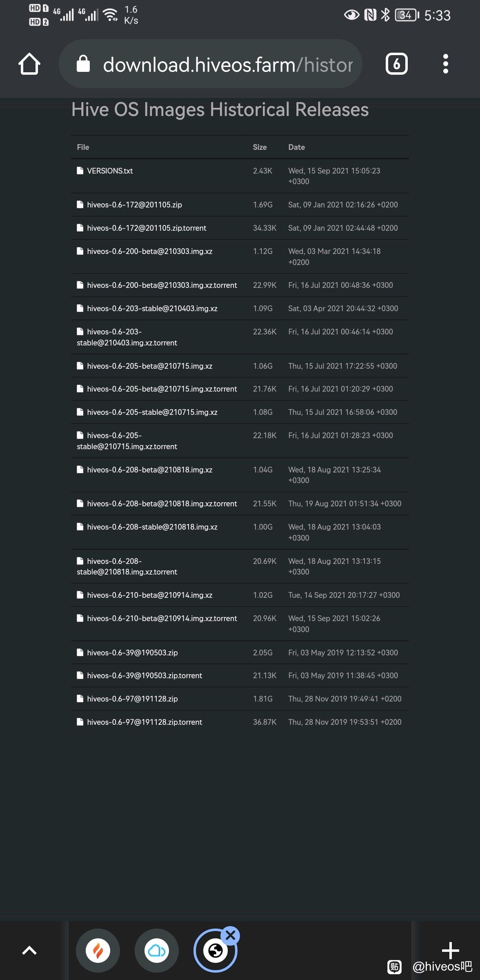Tap file icon beside hiveos-0.6-97@191128.zip
This screenshot has height=980, width=480.
click(x=80, y=699)
